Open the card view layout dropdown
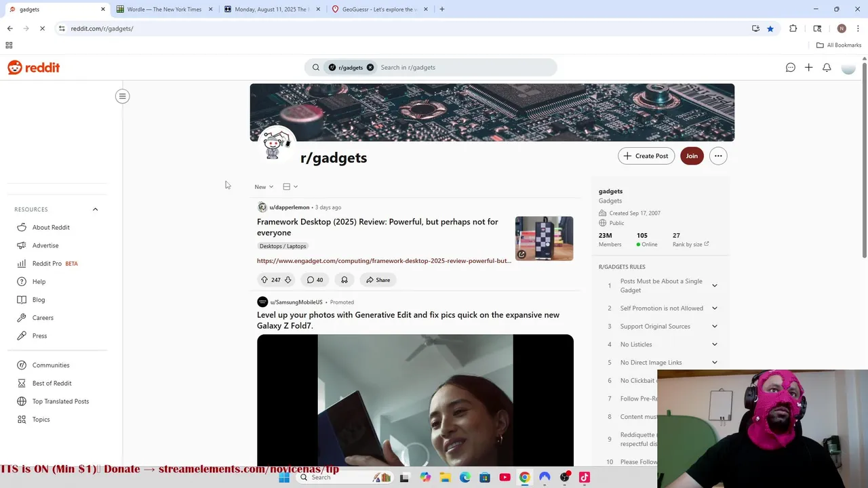Image resolution: width=868 pixels, height=488 pixels. [x=290, y=187]
